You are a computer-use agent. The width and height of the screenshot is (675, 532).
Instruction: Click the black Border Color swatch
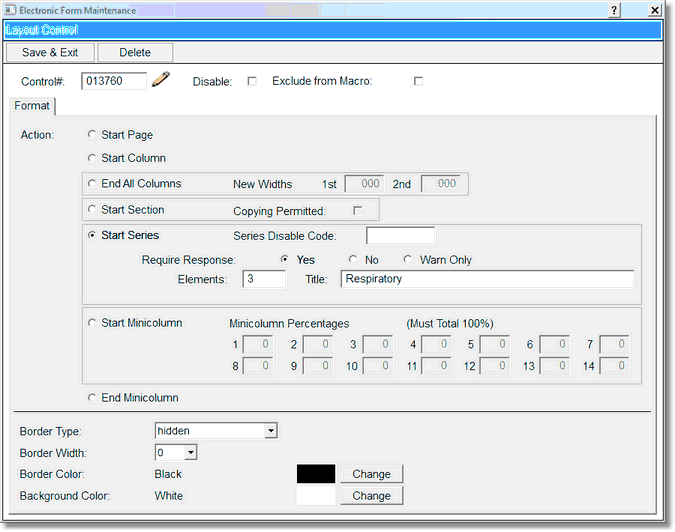316,474
